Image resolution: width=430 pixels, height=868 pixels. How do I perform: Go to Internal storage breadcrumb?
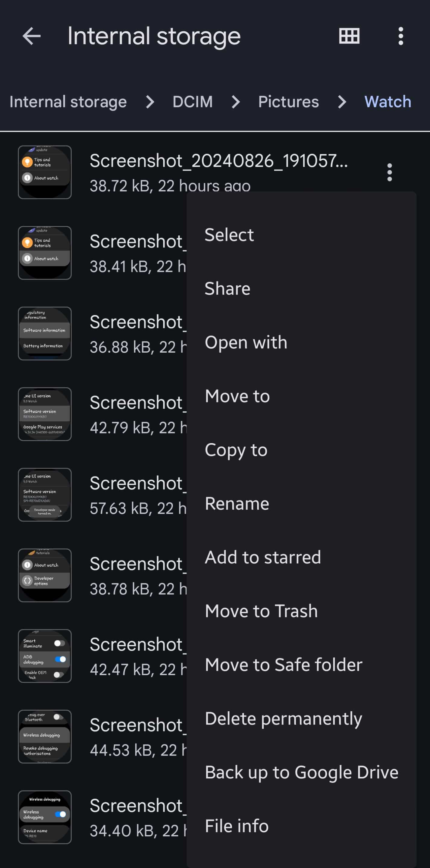(68, 102)
